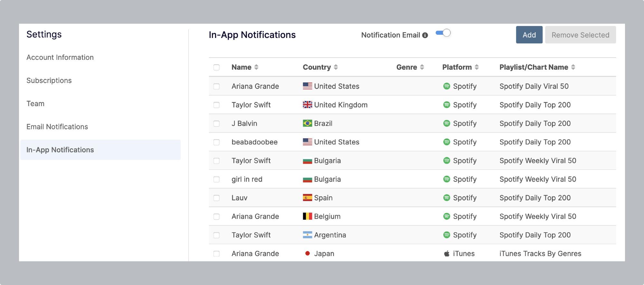Click the iTunes Tracks By Genres cell

coord(540,253)
